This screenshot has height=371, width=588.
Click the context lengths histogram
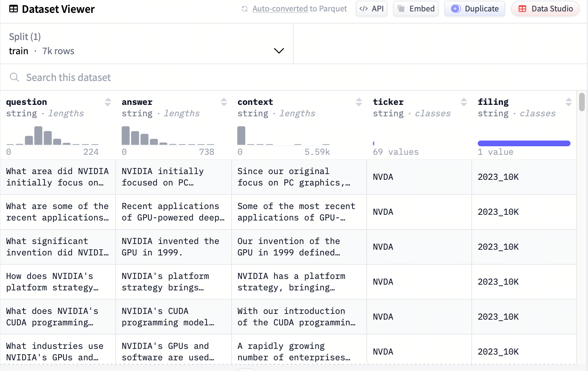coord(284,136)
